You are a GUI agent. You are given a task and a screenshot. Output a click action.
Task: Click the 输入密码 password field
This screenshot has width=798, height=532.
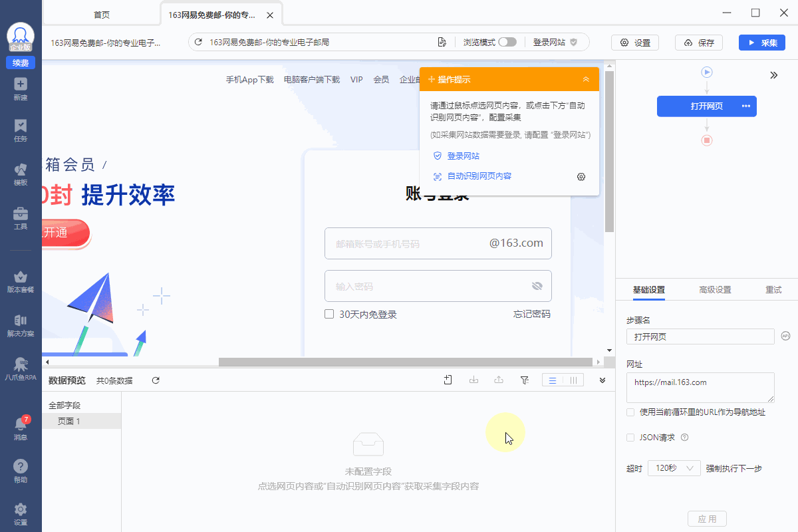coord(438,286)
